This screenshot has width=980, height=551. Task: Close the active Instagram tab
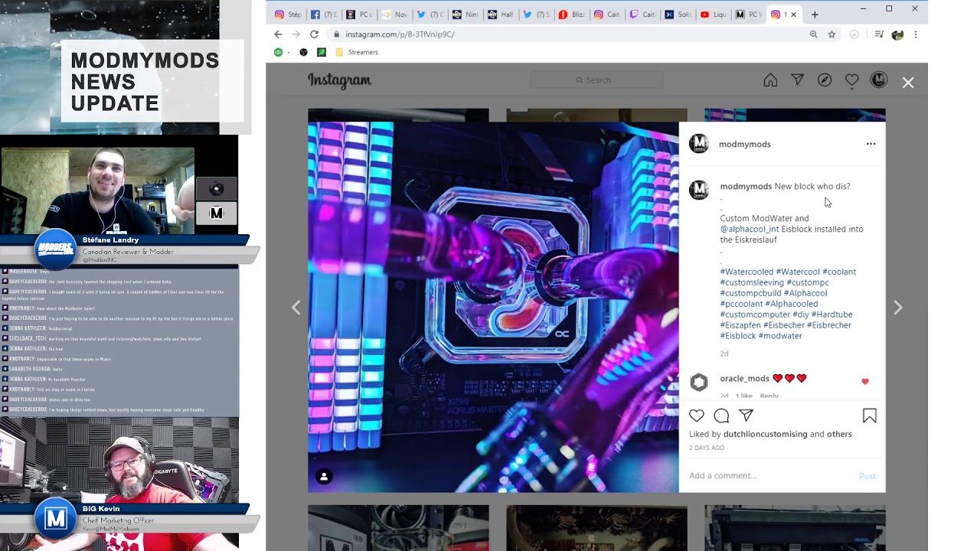(x=793, y=15)
